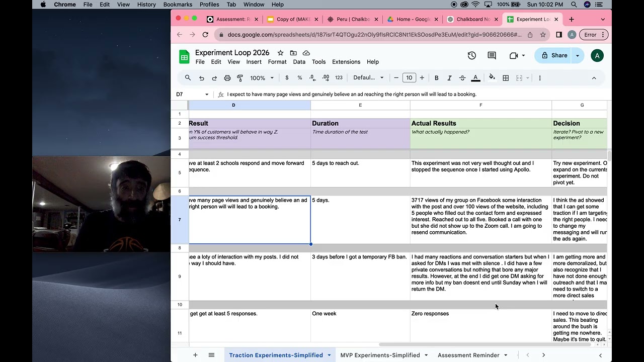The height and width of the screenshot is (362, 644).
Task: Click the Print icon
Action: pos(227,78)
